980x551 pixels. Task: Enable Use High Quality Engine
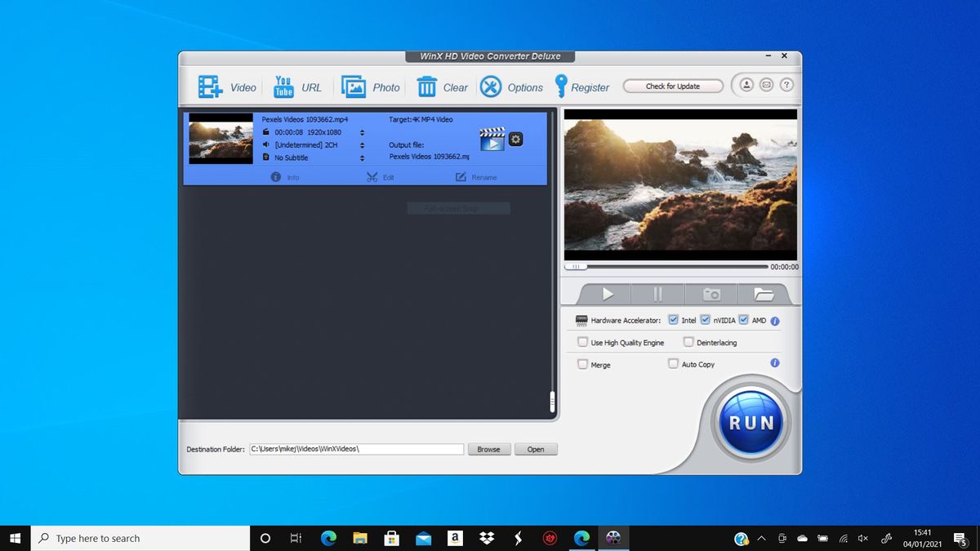[x=583, y=342]
